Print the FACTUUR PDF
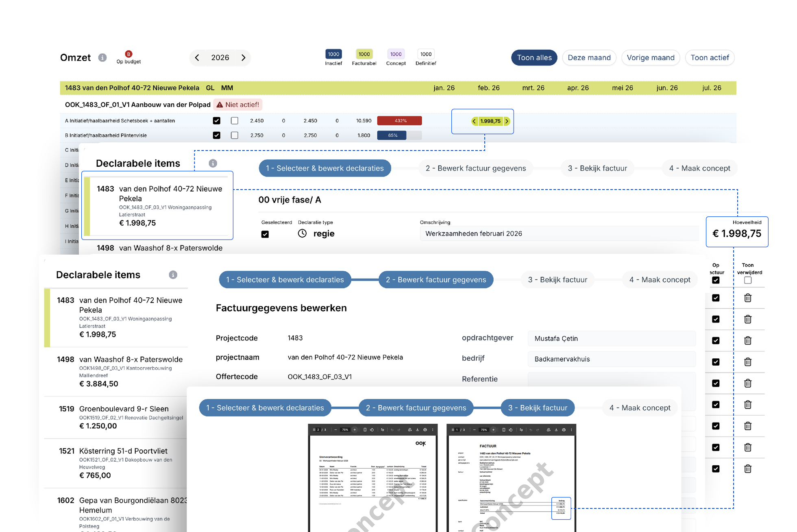Screen dimensions: 797x532 pyautogui.click(x=564, y=430)
